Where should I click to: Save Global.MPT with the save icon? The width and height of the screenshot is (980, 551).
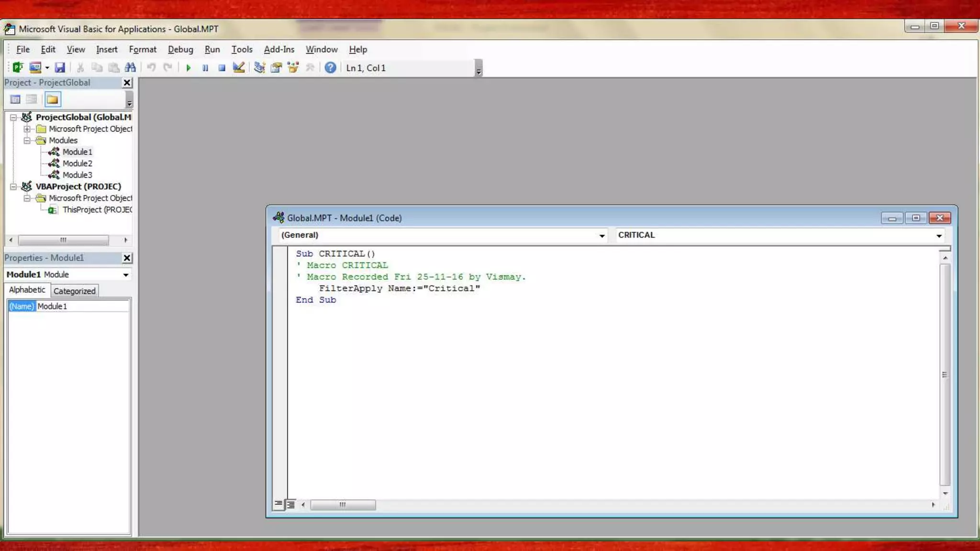pyautogui.click(x=60, y=67)
